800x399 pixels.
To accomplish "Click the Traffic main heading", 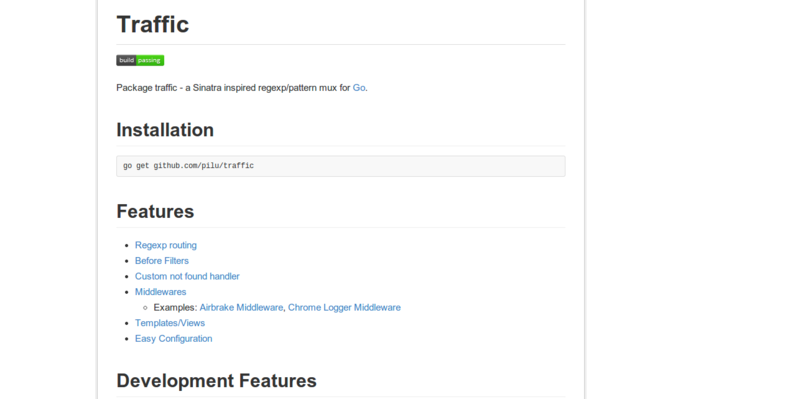I will pos(153,24).
